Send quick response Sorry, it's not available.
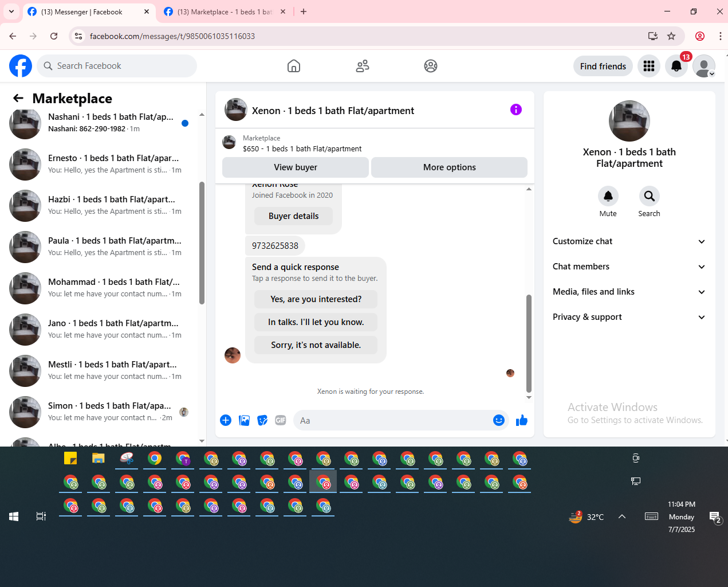This screenshot has height=587, width=728. [316, 345]
